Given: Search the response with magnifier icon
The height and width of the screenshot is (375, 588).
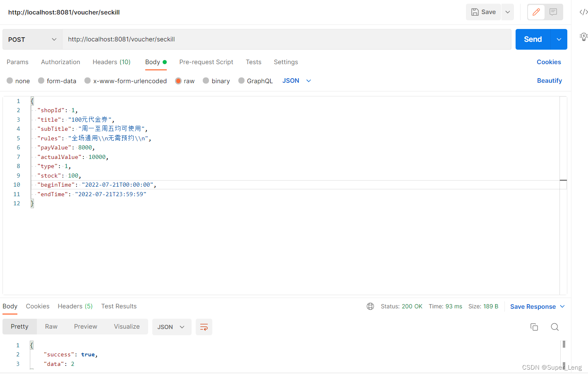Looking at the screenshot, I should (554, 327).
